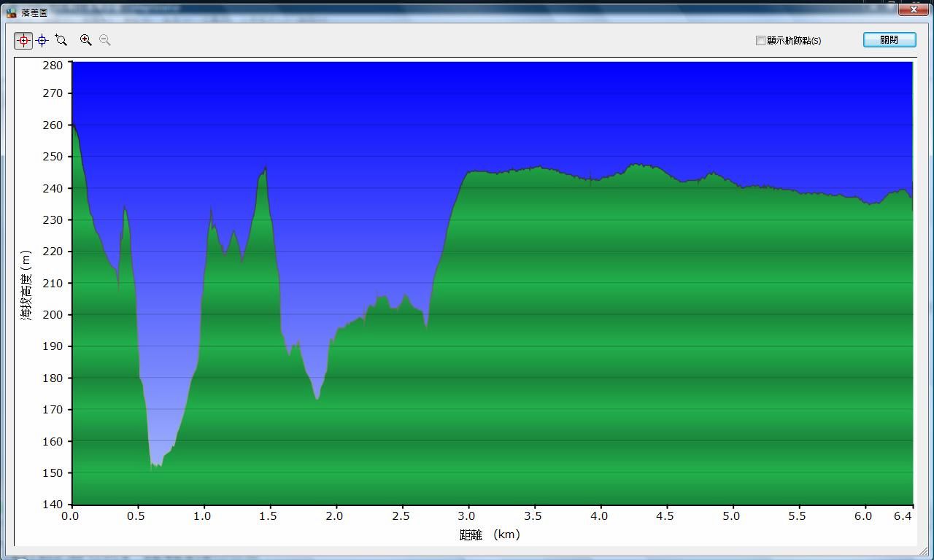The height and width of the screenshot is (560, 934).
Task: Click the 150 elevation axis value
Action: click(x=53, y=473)
